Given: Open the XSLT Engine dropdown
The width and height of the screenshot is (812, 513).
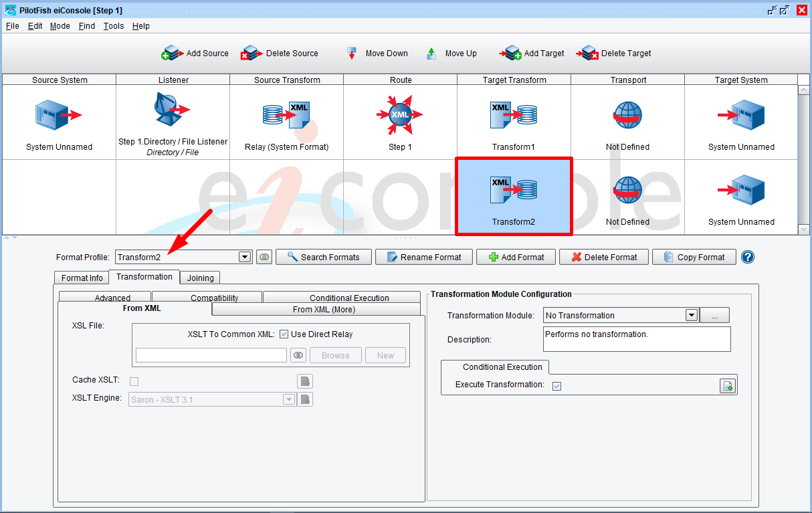Looking at the screenshot, I should point(289,399).
